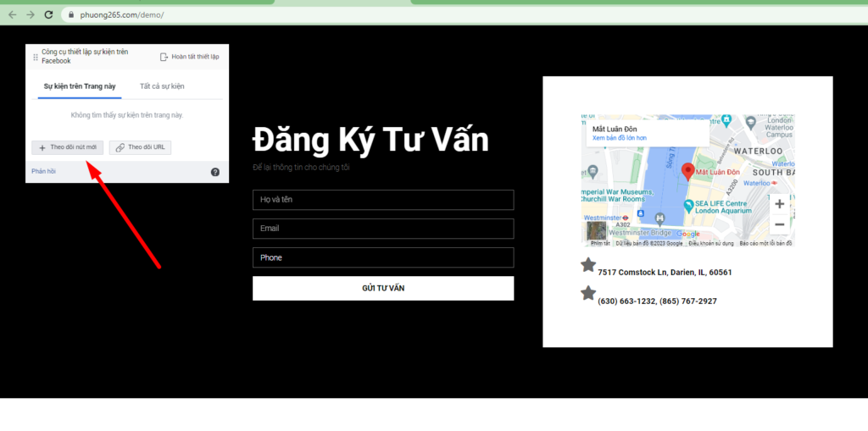Click the star icon beside the phone numbers
This screenshot has width=868, height=431.
(588, 294)
